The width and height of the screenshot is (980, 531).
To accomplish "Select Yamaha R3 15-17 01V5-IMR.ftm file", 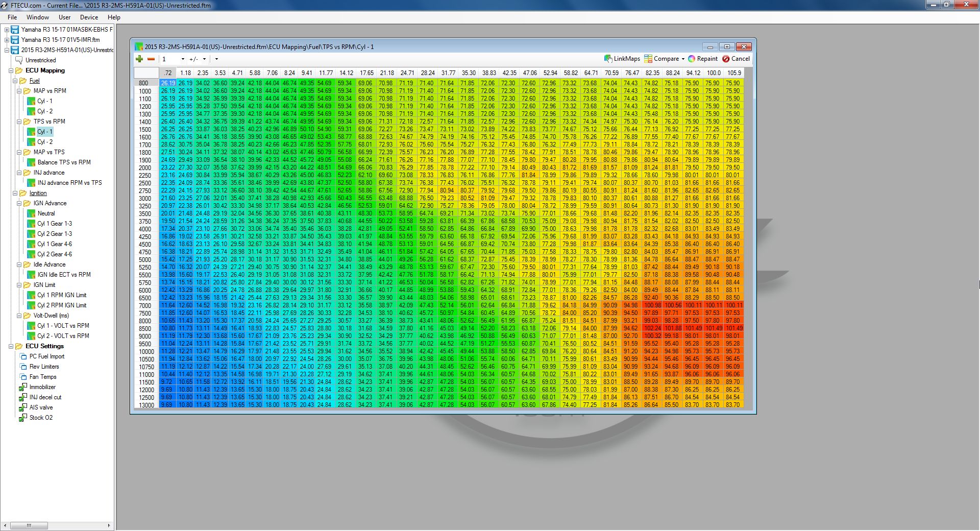I will click(60, 40).
